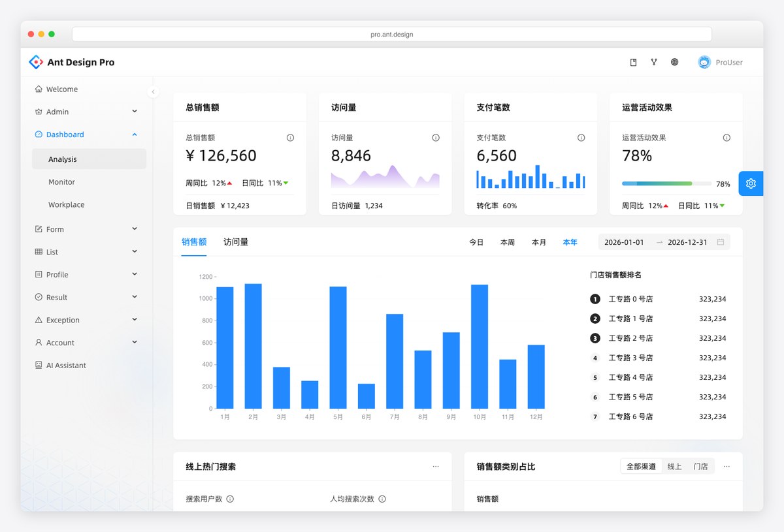Click the ProUser username label
The width and height of the screenshot is (784, 532).
(x=729, y=63)
